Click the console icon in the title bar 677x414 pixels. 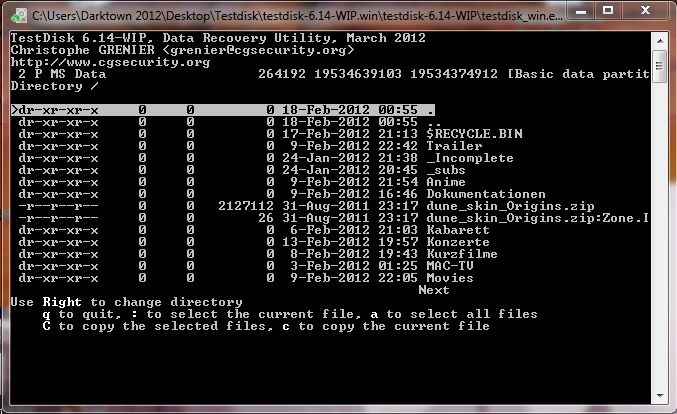[x=17, y=13]
